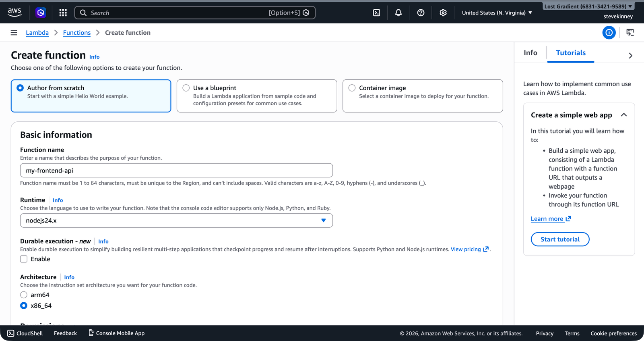Open the screen feedback panel icon

630,33
